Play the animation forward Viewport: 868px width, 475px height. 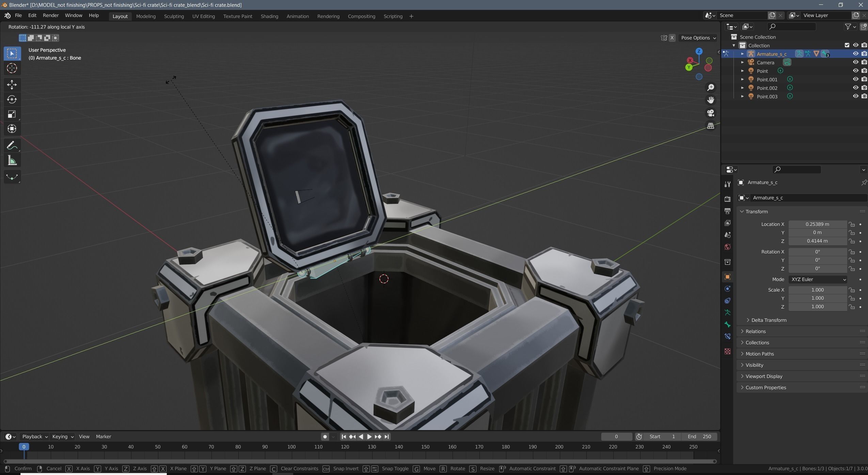[369, 437]
